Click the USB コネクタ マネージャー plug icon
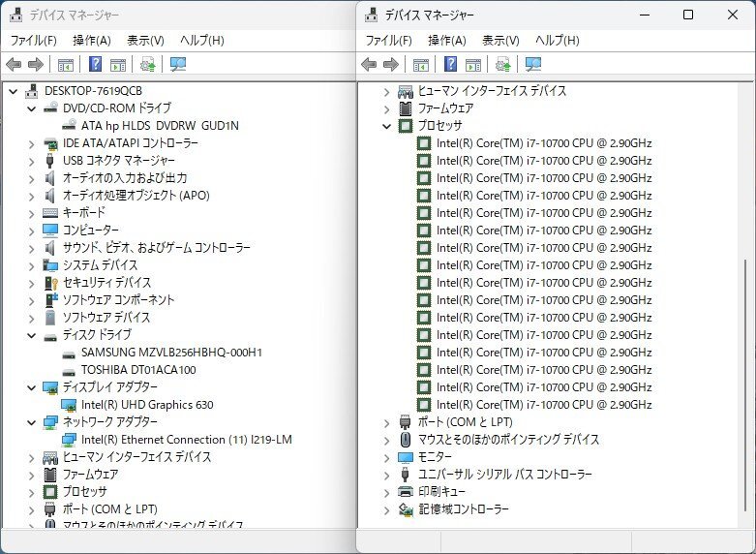The height and width of the screenshot is (554, 756). tap(49, 160)
